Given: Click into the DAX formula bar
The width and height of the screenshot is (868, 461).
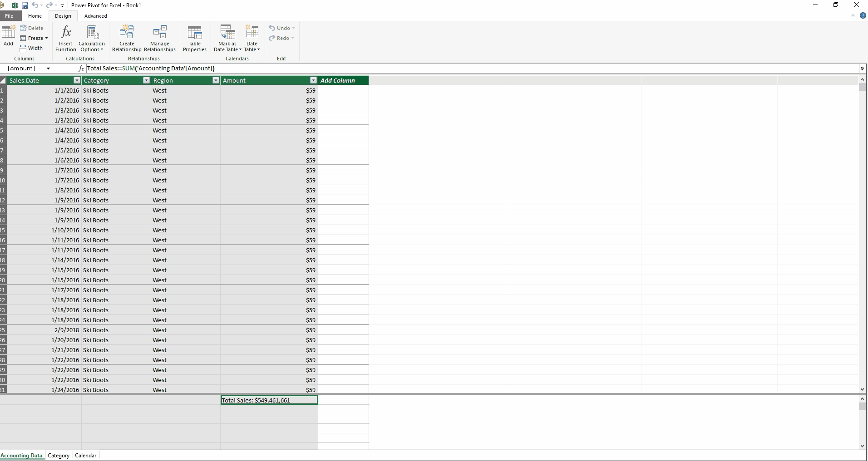Looking at the screenshot, I should coord(454,69).
